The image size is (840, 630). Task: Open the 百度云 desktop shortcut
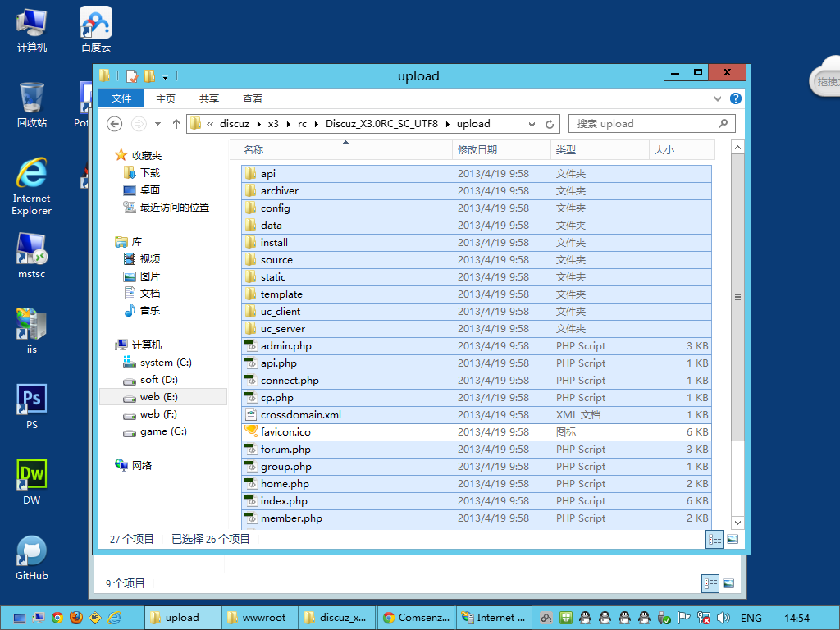tap(96, 30)
